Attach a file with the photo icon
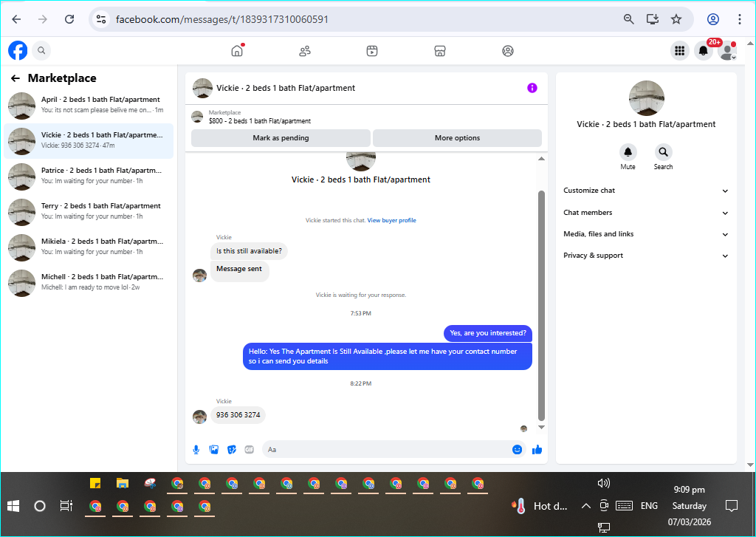The image size is (756, 537). tap(214, 450)
